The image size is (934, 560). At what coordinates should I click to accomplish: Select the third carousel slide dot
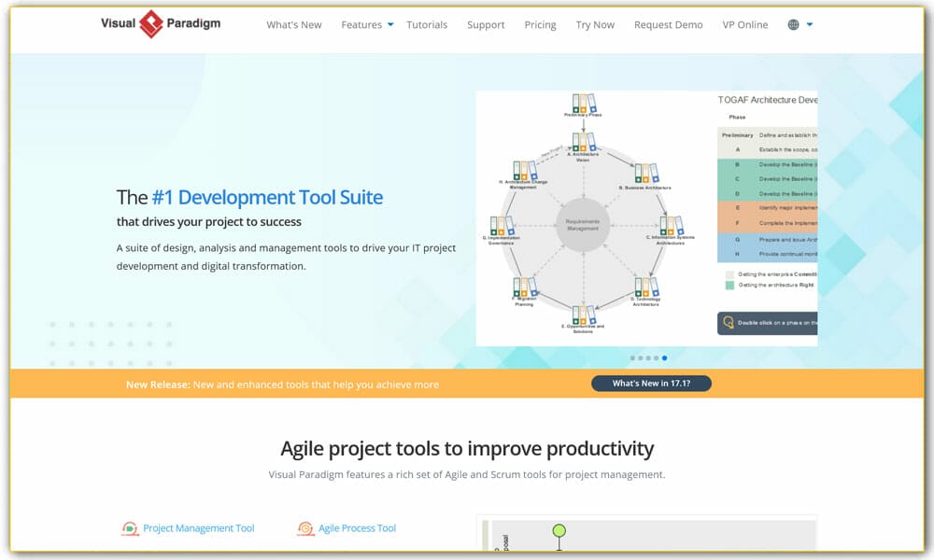pyautogui.click(x=648, y=357)
